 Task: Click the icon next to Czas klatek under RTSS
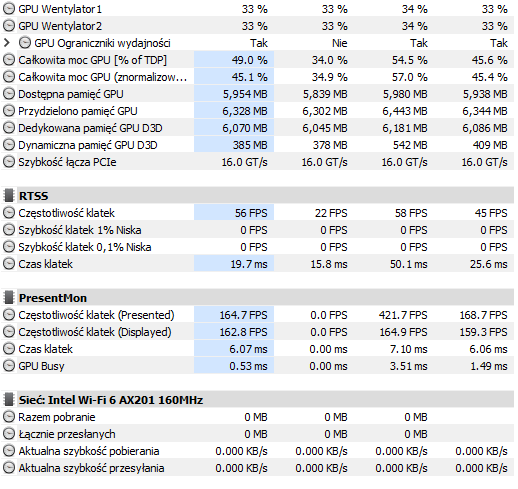[x=9, y=264]
